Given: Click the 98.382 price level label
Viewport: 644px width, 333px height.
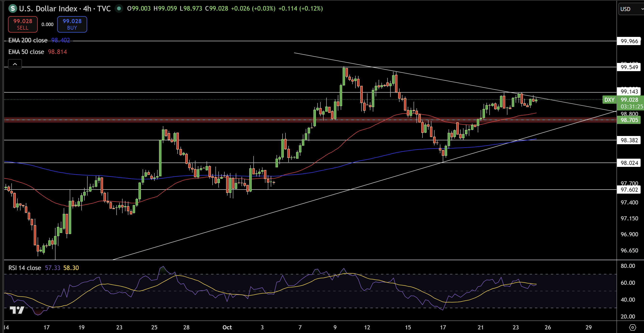Looking at the screenshot, I should (x=629, y=140).
